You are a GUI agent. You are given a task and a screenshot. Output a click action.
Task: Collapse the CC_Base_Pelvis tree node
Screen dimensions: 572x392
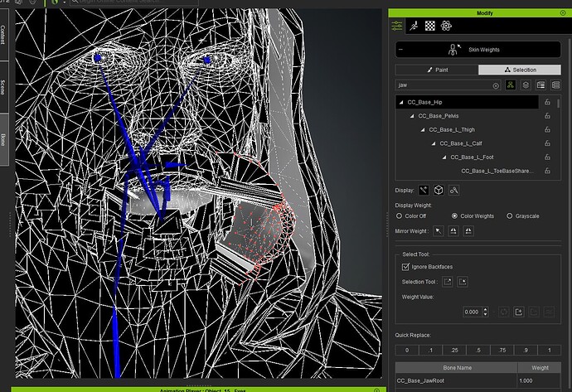(412, 116)
